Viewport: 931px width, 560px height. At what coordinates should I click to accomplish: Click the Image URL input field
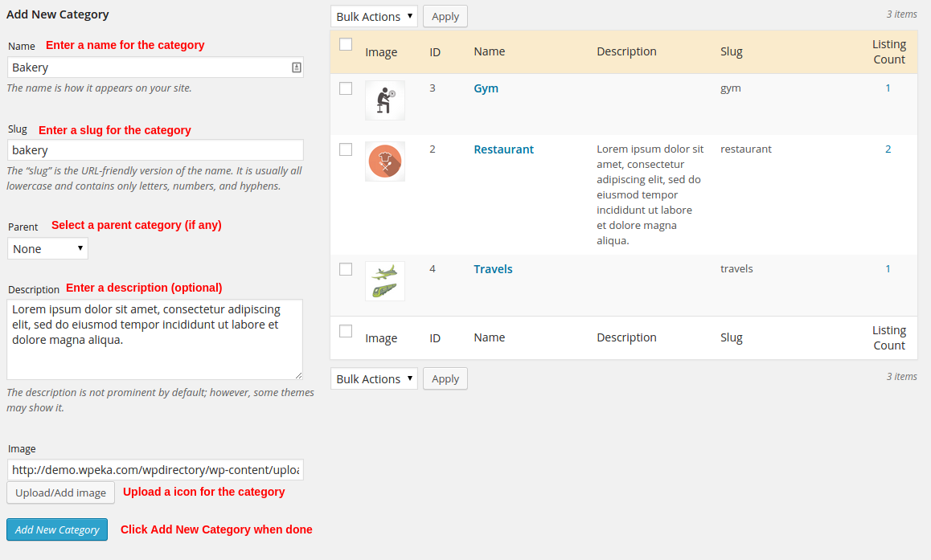point(155,470)
